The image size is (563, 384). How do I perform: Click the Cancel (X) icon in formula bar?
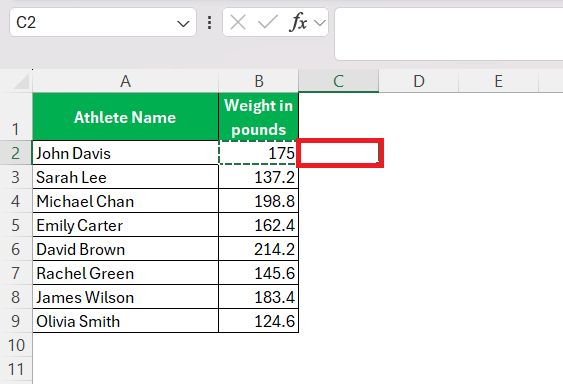coord(238,23)
